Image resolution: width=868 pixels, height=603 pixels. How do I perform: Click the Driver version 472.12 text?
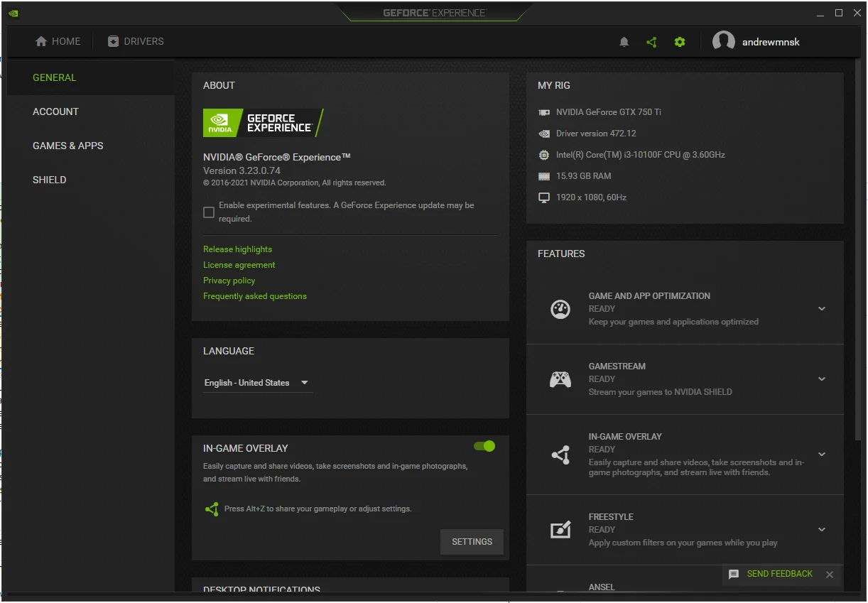click(596, 134)
